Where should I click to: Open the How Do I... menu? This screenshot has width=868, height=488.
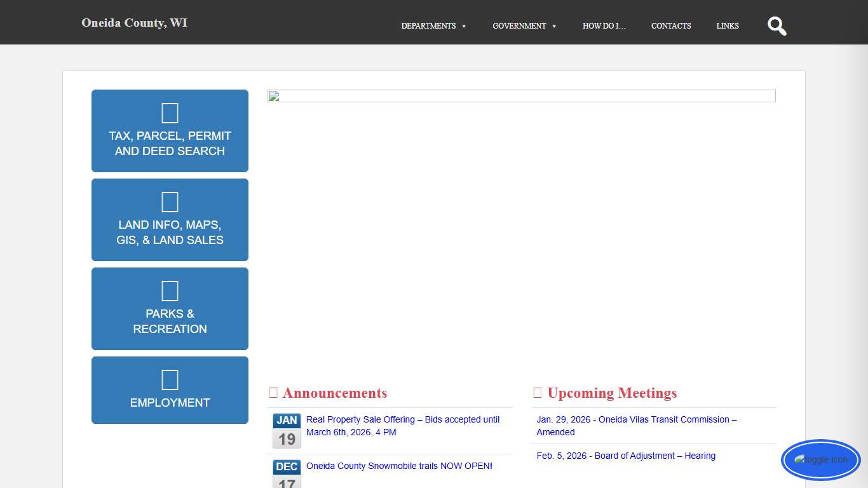[x=604, y=26]
